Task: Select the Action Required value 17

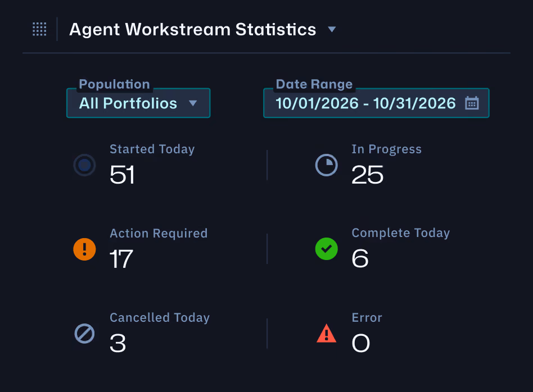Action: click(121, 259)
